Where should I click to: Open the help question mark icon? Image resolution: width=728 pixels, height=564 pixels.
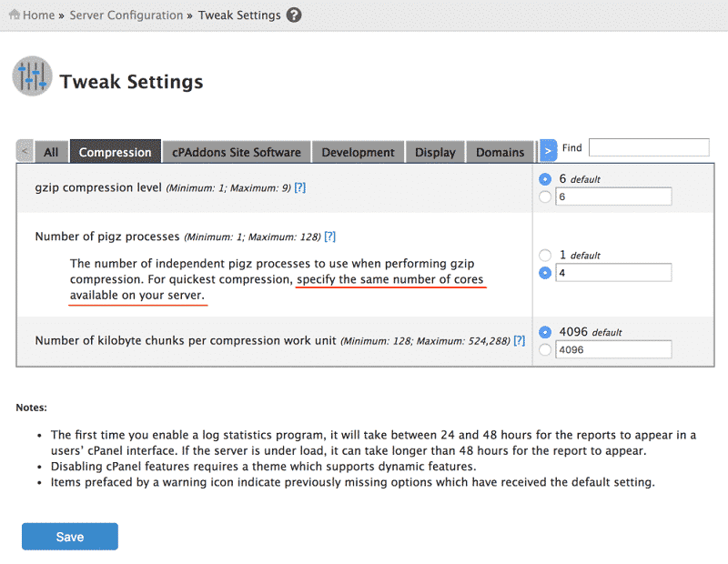[293, 15]
